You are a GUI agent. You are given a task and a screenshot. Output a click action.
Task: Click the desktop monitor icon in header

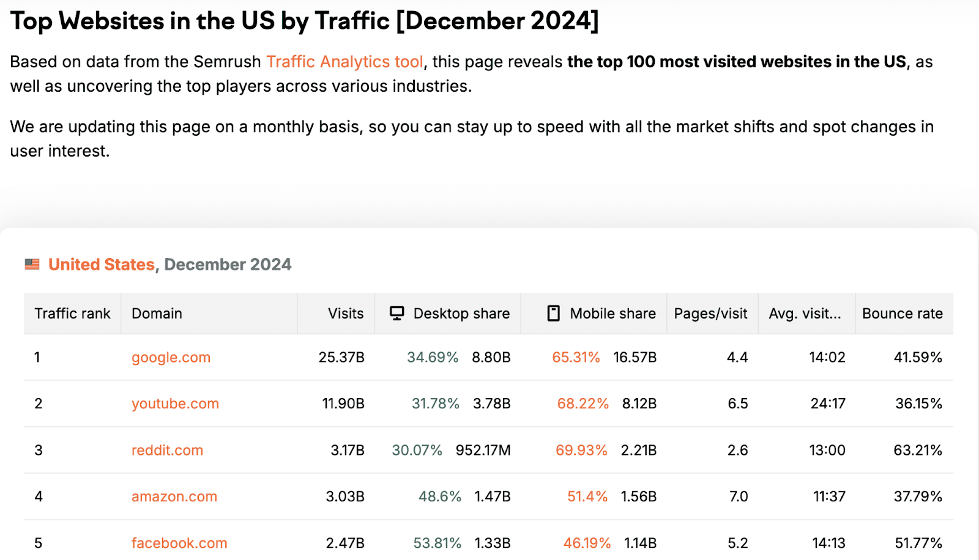click(396, 314)
